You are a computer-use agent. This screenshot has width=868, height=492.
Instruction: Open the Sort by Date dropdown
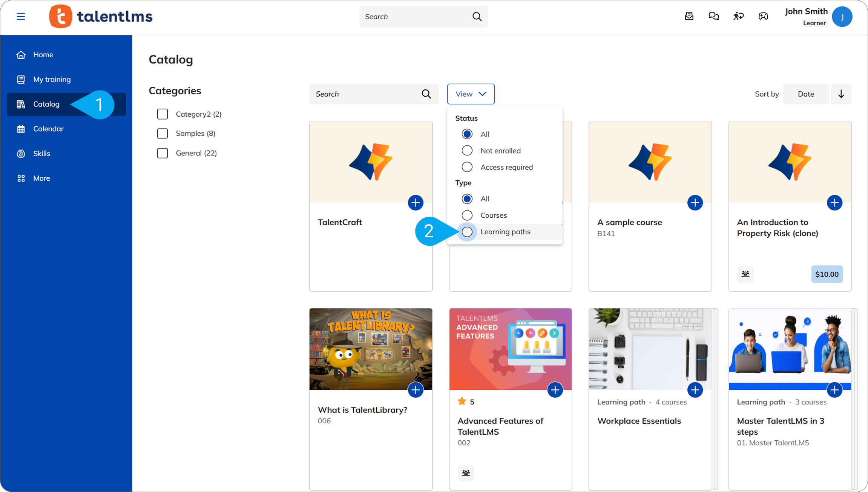point(806,94)
